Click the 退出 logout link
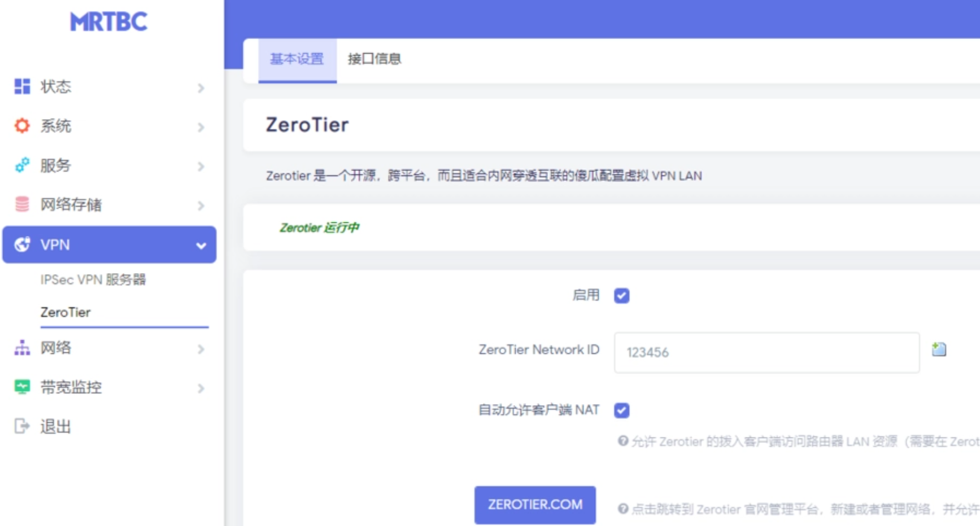Image resolution: width=980 pixels, height=526 pixels. pyautogui.click(x=55, y=427)
